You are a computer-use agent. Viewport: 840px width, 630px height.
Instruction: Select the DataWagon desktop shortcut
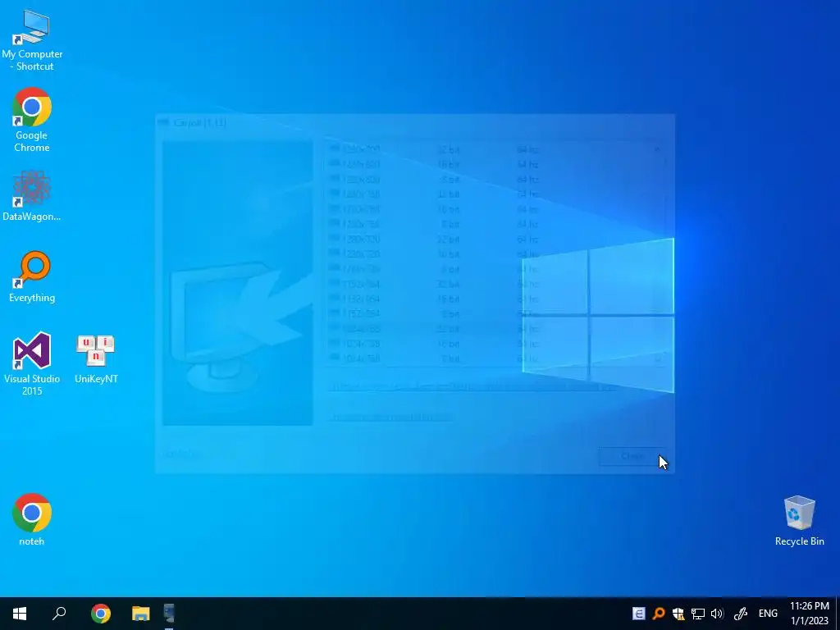click(x=32, y=195)
